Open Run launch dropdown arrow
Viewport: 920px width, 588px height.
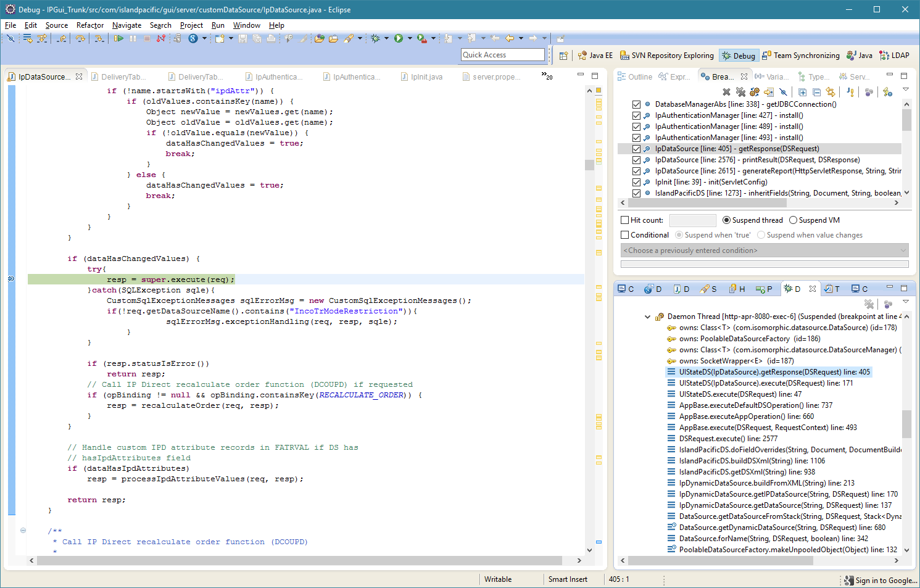[410, 38]
